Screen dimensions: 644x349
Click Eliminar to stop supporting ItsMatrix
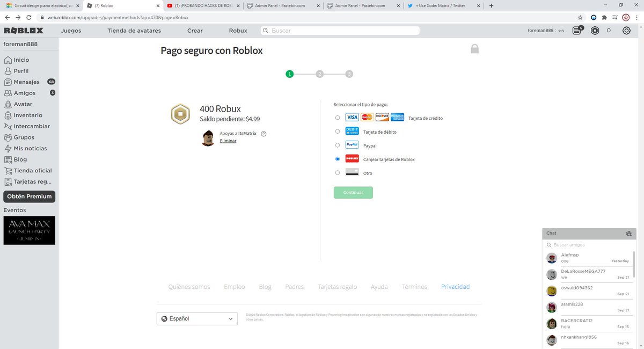point(228,141)
